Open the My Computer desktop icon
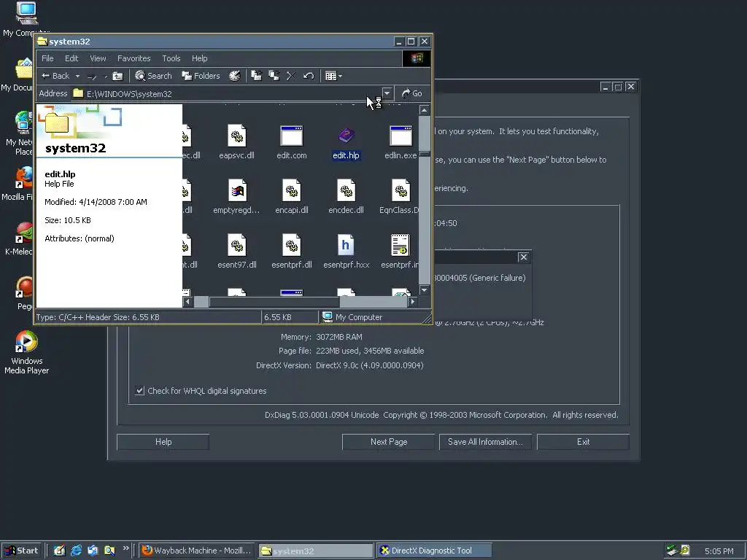Image resolution: width=747 pixels, height=560 pixels. click(x=26, y=19)
